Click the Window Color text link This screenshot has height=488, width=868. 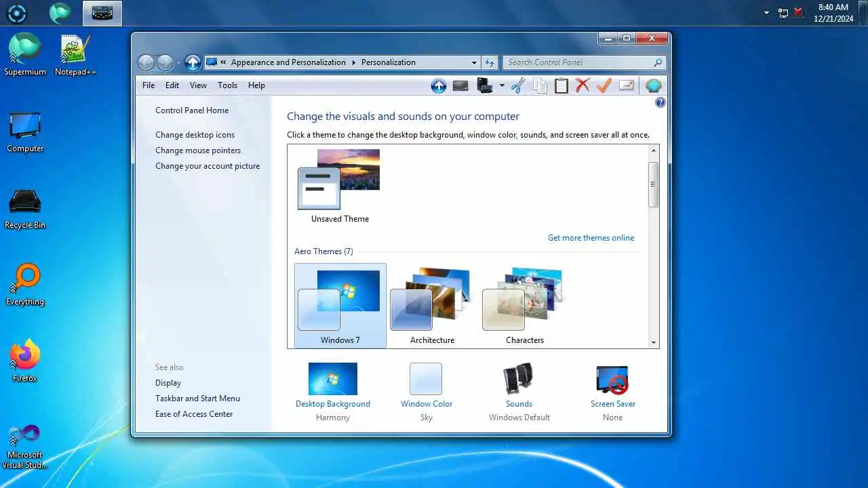(427, 404)
